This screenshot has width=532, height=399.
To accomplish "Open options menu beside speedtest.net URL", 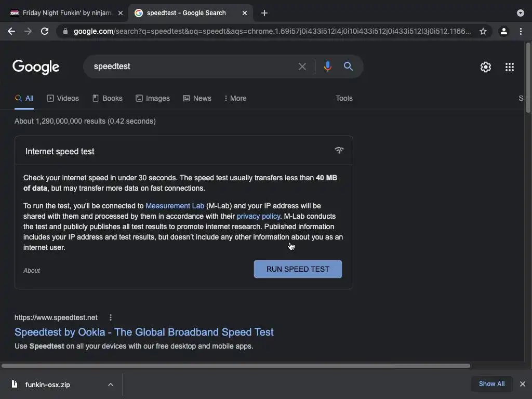I will (x=111, y=317).
